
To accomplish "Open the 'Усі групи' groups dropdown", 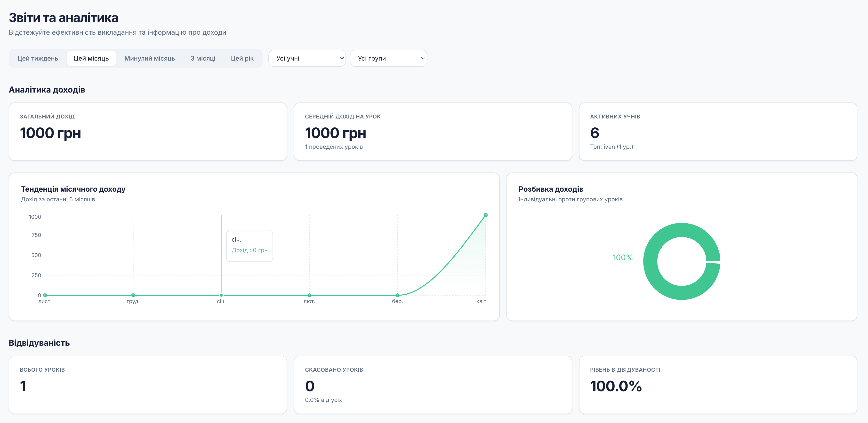I will [x=388, y=58].
